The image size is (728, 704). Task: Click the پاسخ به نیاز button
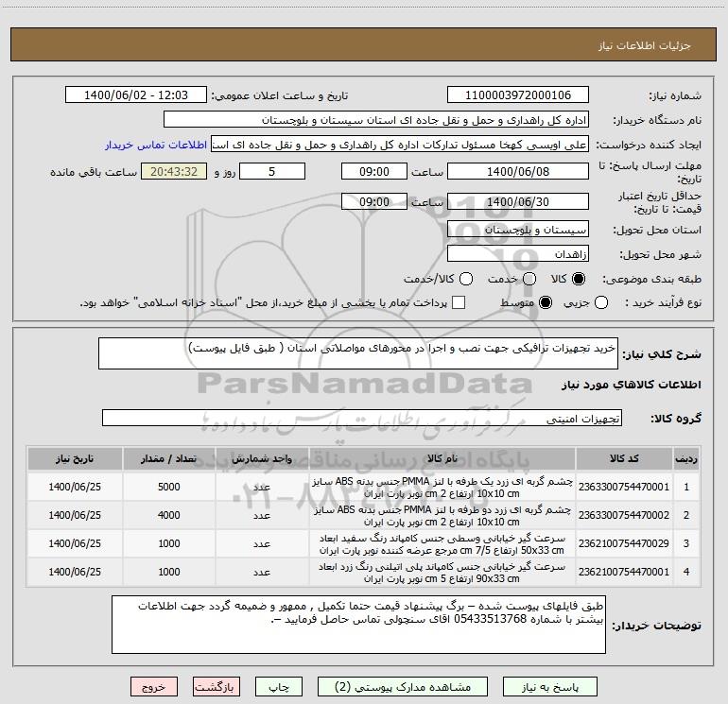tap(549, 687)
